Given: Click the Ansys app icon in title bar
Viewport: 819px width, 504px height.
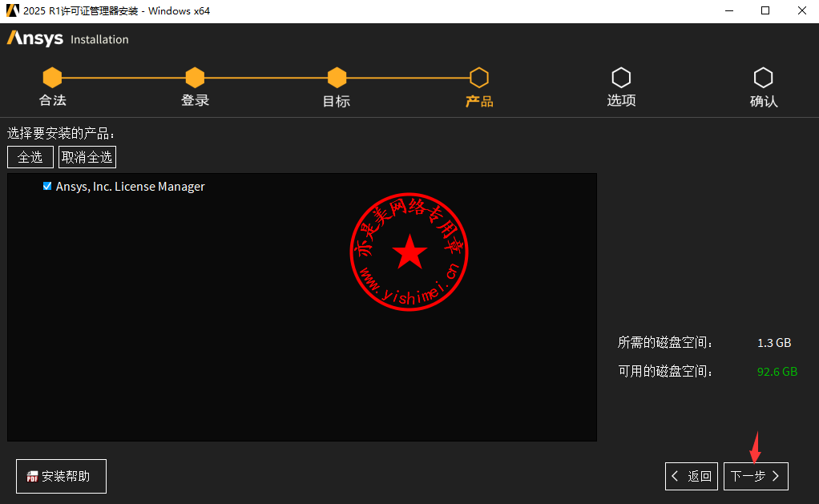Looking at the screenshot, I should [x=13, y=10].
